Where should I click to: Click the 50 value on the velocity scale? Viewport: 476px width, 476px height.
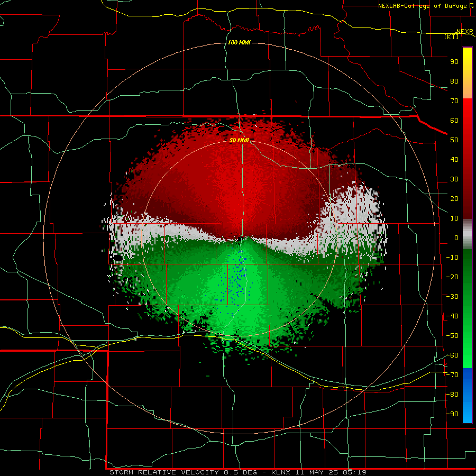tap(454, 140)
